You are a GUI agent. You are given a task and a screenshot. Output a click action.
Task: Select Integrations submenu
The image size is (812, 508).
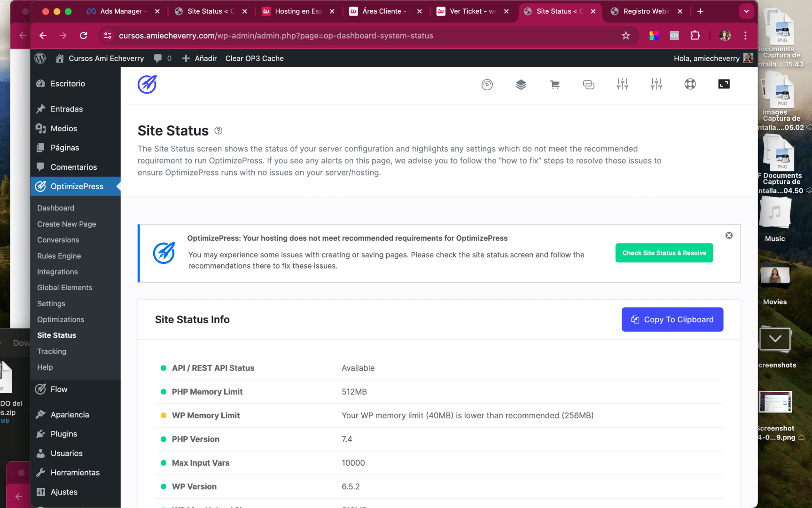pos(57,272)
